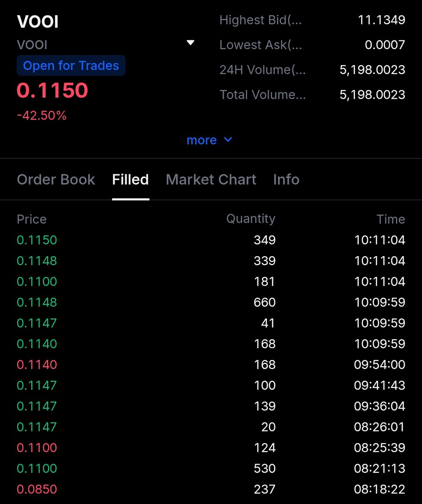
Task: Click the Time column header
Action: pyautogui.click(x=391, y=219)
